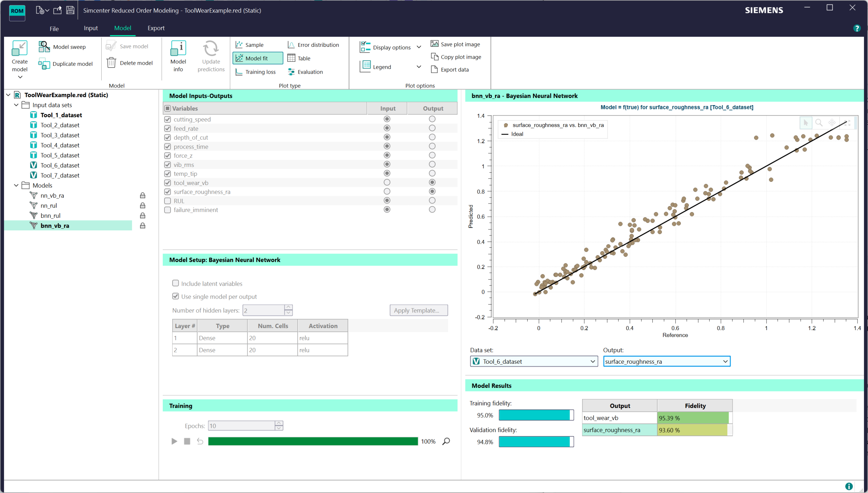Increase the number of hidden layers

point(288,307)
